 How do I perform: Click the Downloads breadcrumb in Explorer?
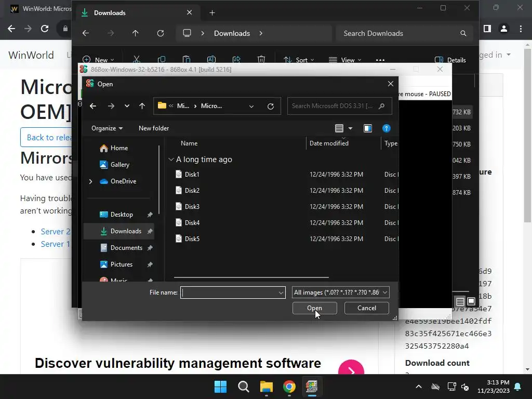(x=232, y=33)
